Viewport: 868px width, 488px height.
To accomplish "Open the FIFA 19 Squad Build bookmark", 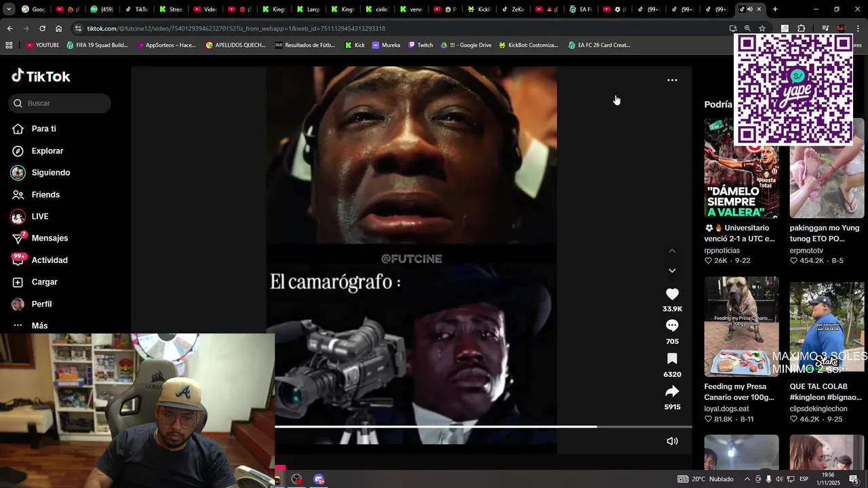I will [x=96, y=45].
